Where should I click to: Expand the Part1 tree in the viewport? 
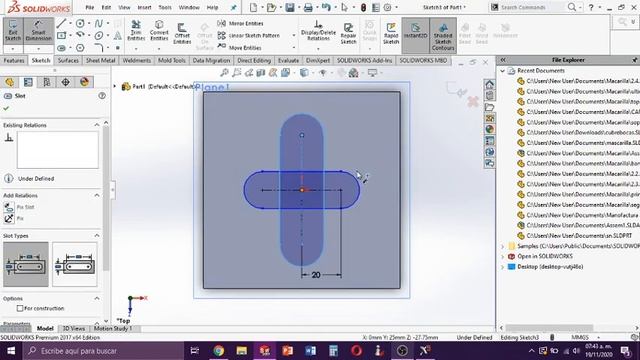pyautogui.click(x=115, y=87)
